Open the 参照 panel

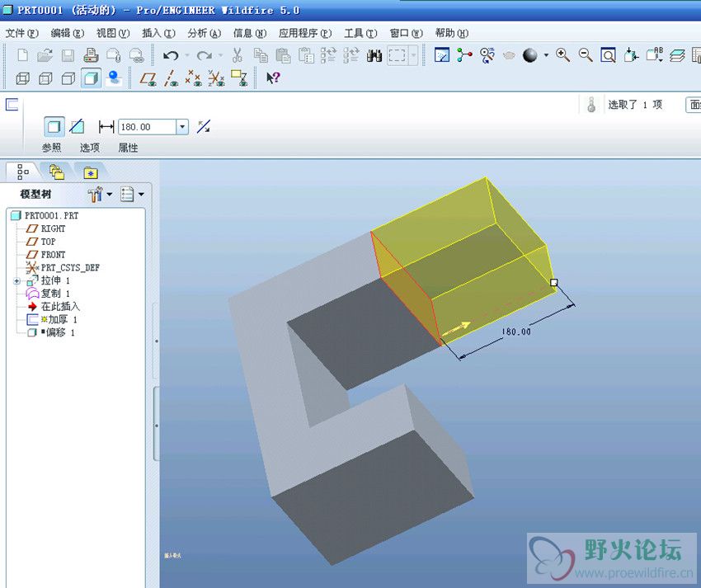[52, 148]
